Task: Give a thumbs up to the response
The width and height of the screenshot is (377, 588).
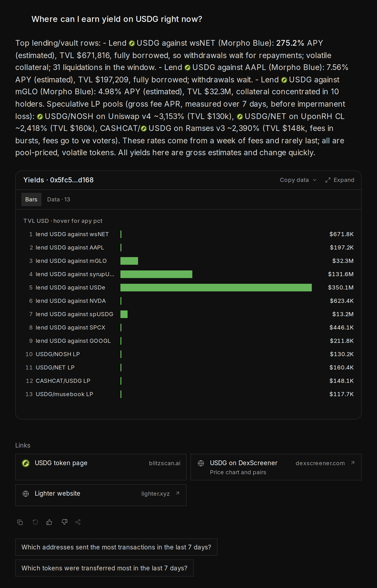Action: click(x=49, y=522)
